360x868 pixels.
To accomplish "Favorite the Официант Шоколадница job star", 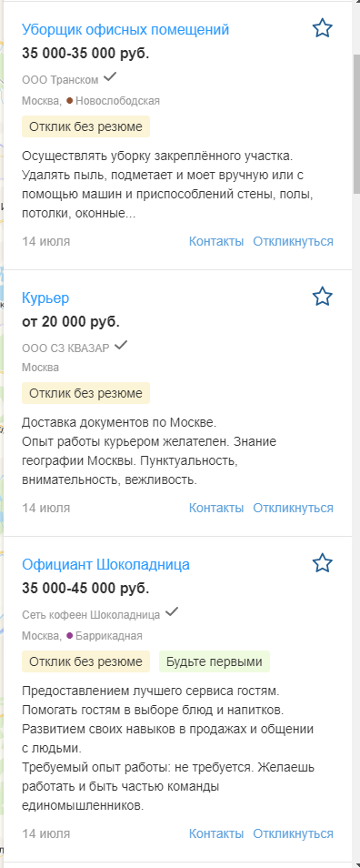I will point(322,563).
